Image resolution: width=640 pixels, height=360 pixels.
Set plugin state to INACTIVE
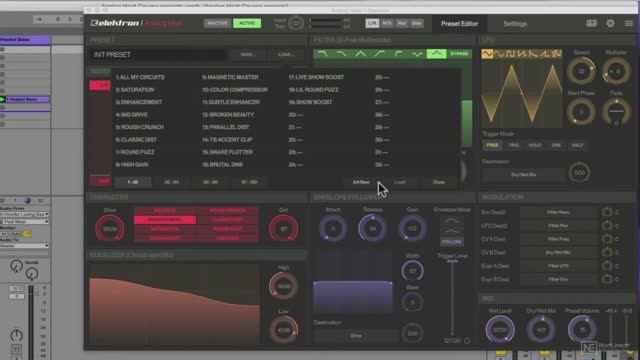point(217,23)
